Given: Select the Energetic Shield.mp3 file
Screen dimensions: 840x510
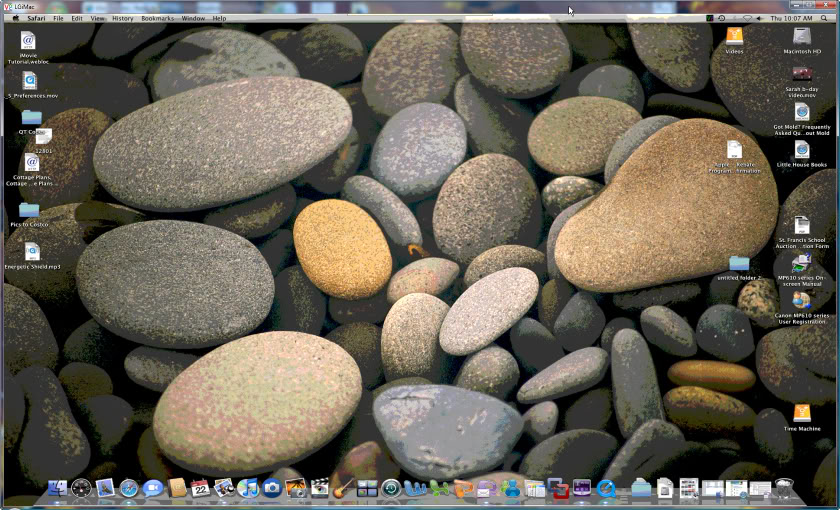Looking at the screenshot, I should [x=33, y=252].
